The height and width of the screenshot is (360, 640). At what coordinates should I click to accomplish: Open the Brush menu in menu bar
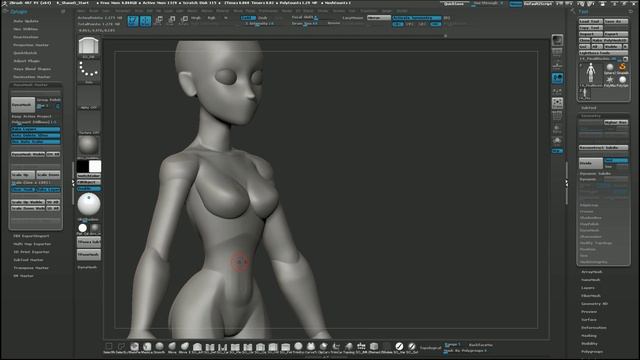[94, 11]
